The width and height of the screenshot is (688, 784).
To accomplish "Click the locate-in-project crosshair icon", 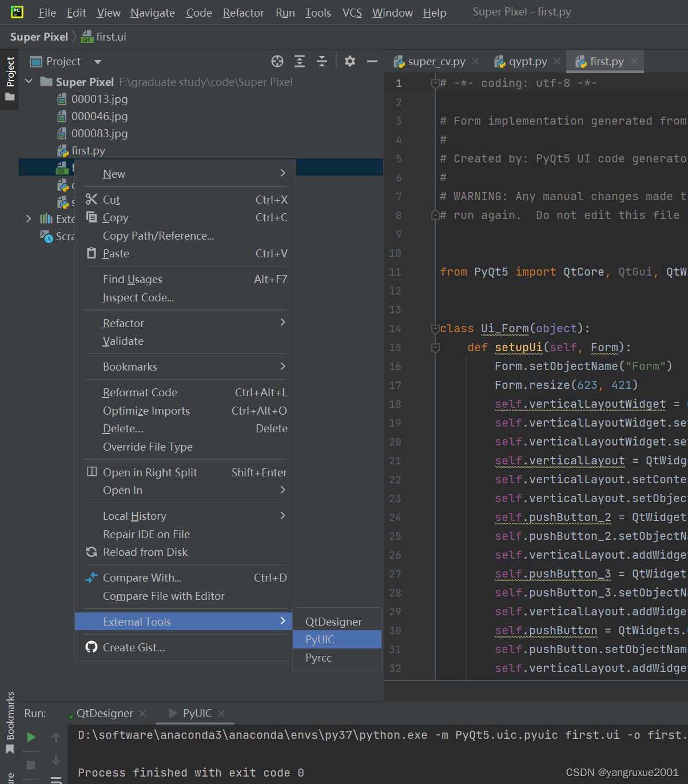I will coord(277,61).
